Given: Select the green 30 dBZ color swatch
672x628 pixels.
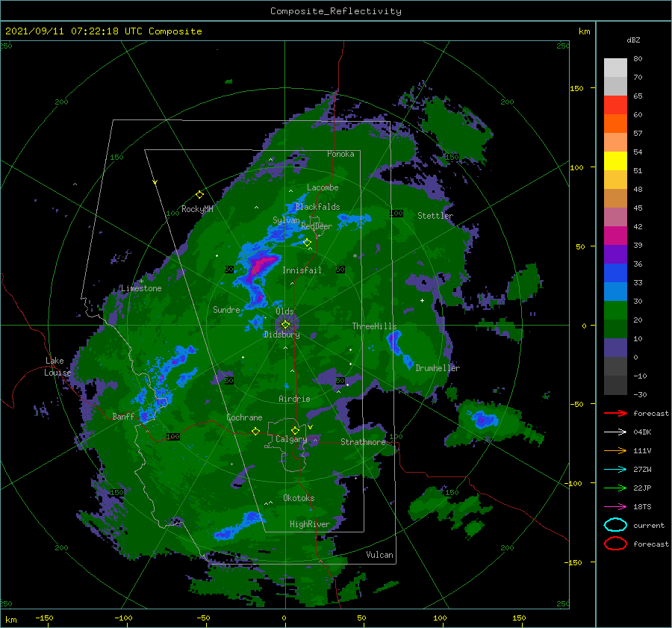Looking at the screenshot, I should pos(615,310).
